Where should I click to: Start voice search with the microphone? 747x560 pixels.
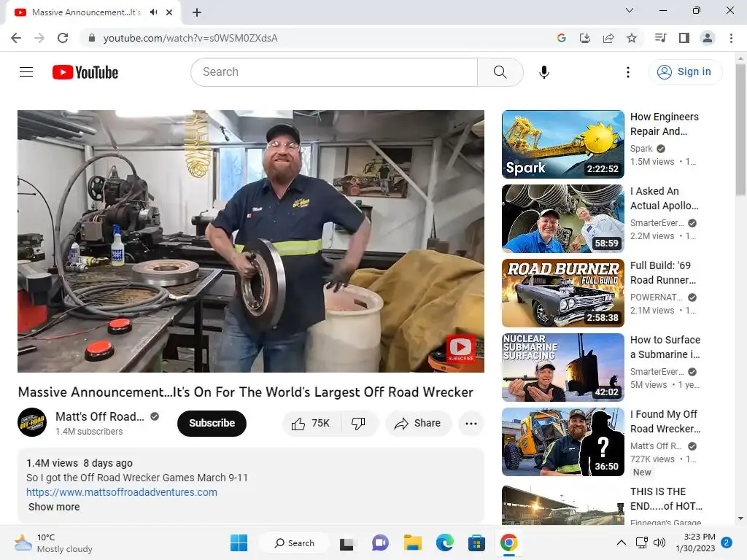point(543,72)
